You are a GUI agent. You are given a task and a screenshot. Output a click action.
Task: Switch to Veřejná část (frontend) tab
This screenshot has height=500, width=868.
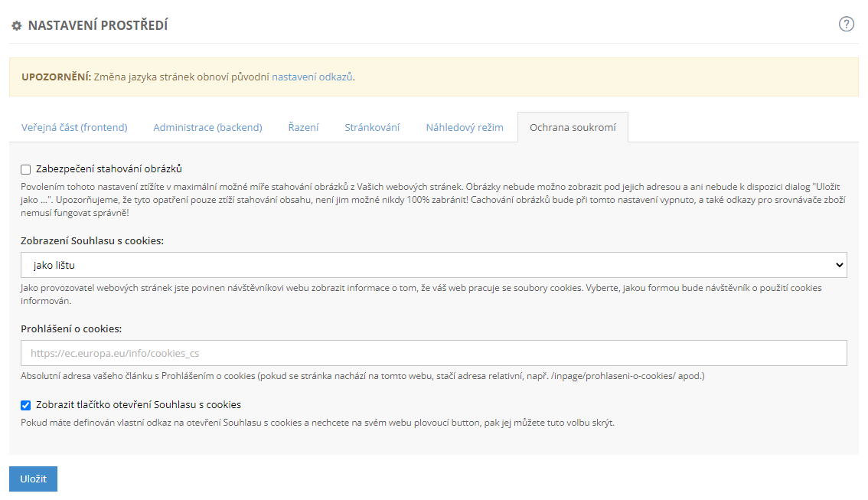coord(74,128)
